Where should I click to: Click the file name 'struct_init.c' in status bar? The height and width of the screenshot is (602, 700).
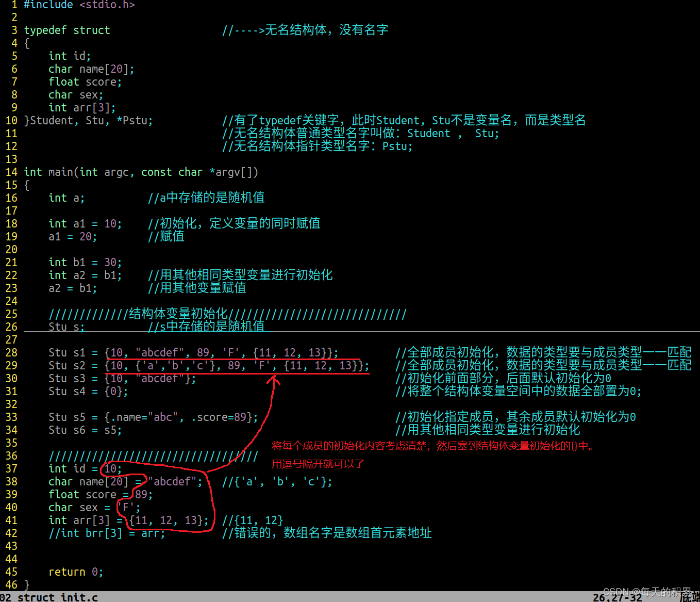(57, 597)
